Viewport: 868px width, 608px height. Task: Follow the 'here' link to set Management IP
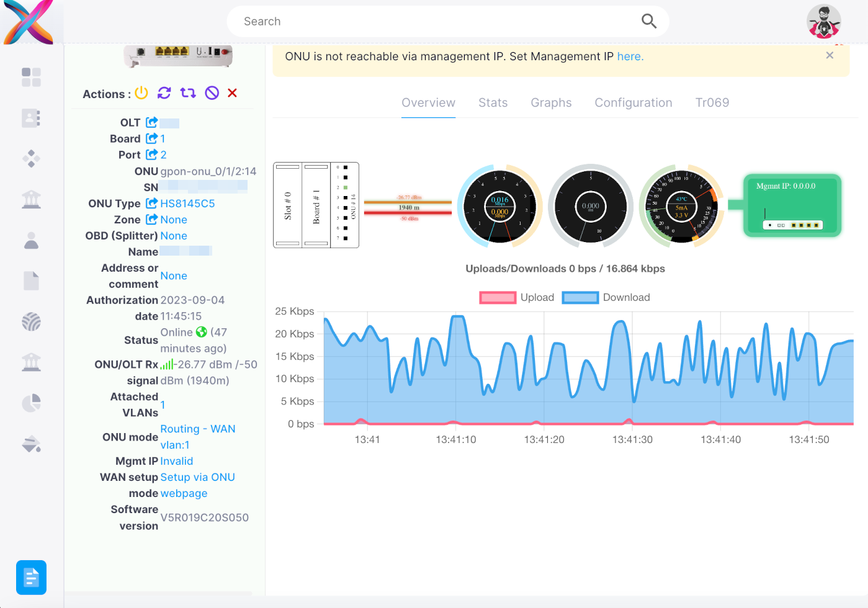(629, 56)
